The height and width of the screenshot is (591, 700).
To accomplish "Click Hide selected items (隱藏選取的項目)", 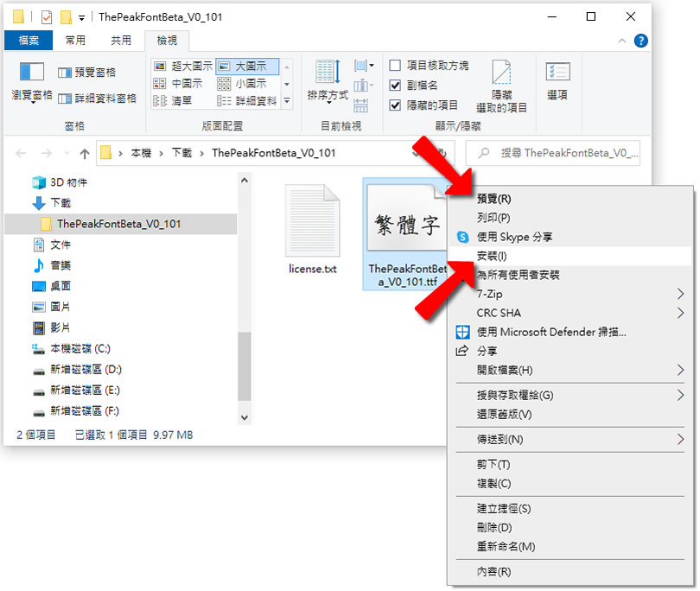I will (501, 86).
